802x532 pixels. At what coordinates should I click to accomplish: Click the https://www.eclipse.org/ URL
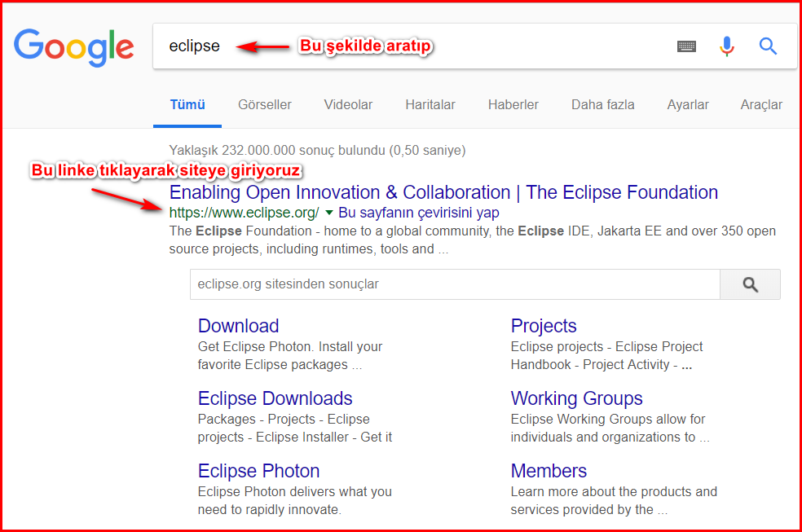pyautogui.click(x=244, y=213)
